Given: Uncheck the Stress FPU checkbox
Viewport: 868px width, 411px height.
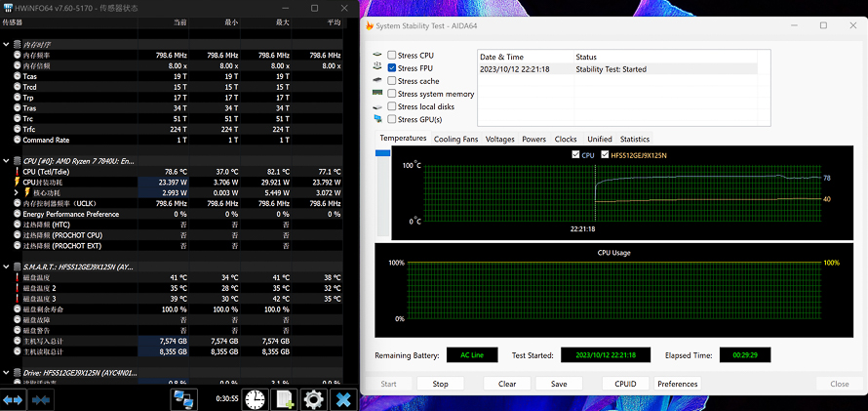Looking at the screenshot, I should [x=392, y=68].
